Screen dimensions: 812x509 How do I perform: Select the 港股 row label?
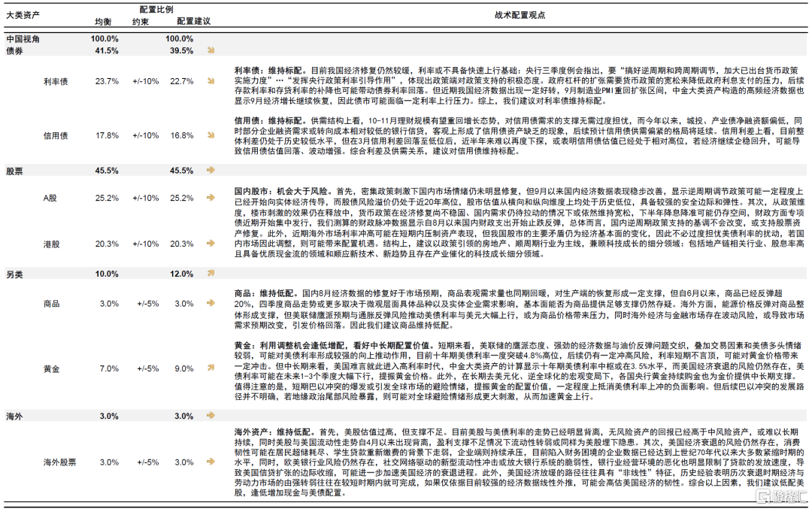(x=51, y=244)
